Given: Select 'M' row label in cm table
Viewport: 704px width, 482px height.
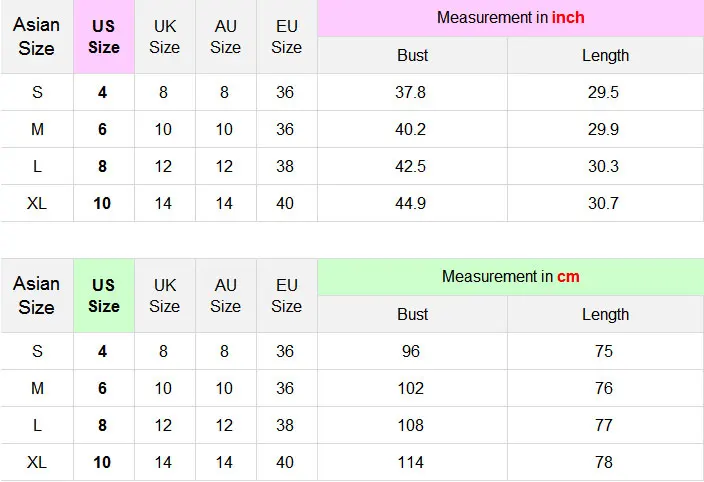Looking at the screenshot, I should (37, 388).
